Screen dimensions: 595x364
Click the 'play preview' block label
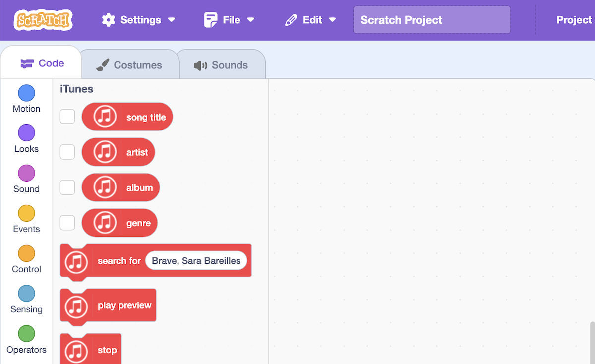pyautogui.click(x=124, y=305)
